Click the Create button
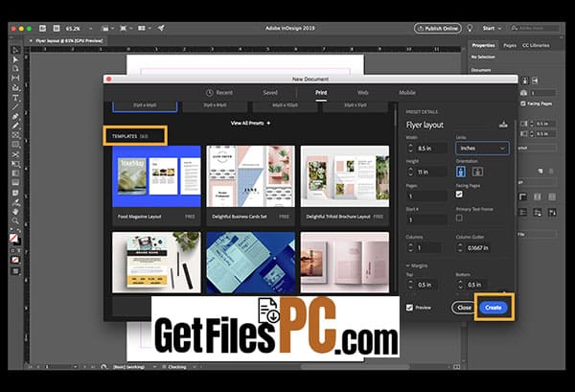The width and height of the screenshot is (575, 392). click(x=494, y=308)
